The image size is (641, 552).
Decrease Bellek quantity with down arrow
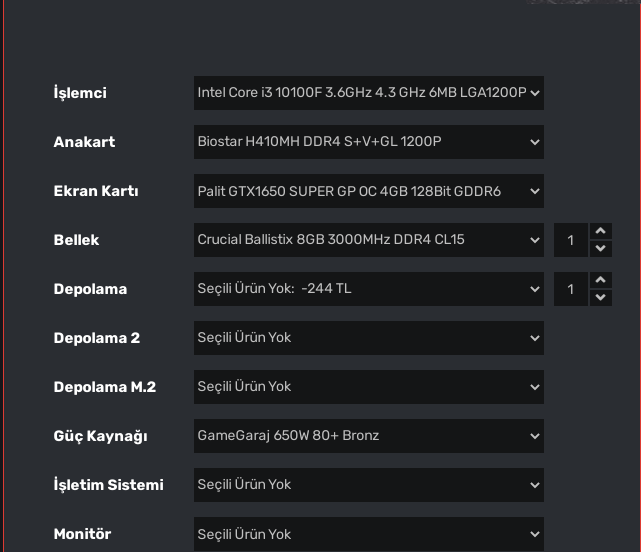coord(600,248)
